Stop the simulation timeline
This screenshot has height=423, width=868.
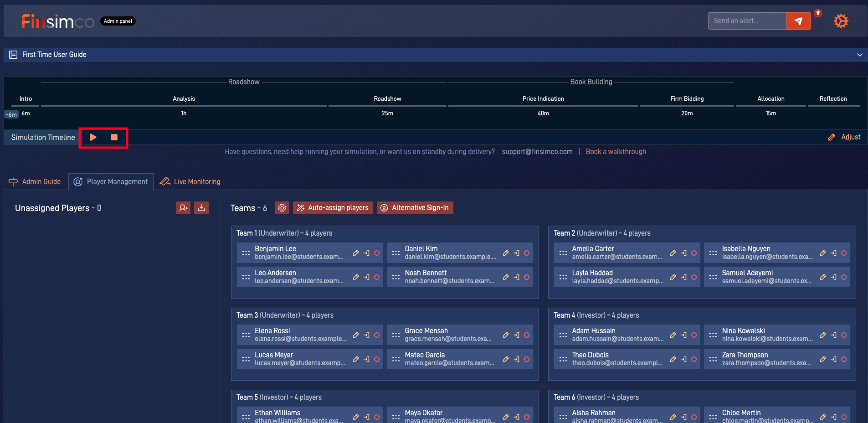114,137
